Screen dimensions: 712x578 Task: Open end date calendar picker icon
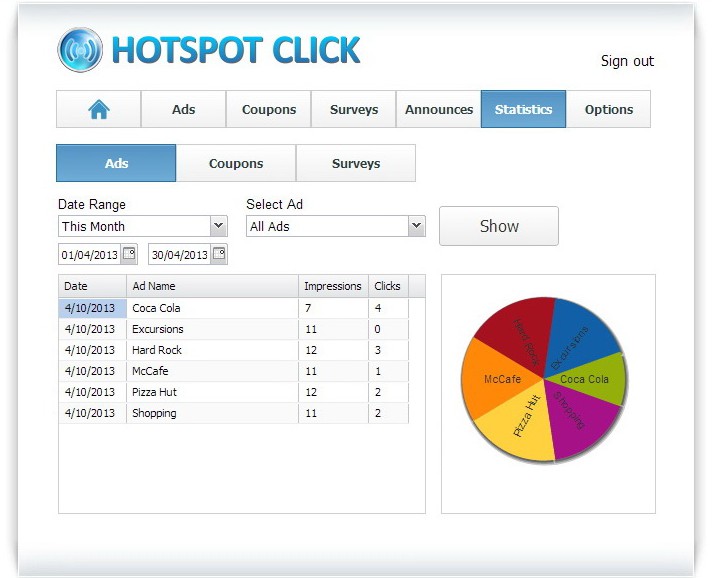point(219,253)
